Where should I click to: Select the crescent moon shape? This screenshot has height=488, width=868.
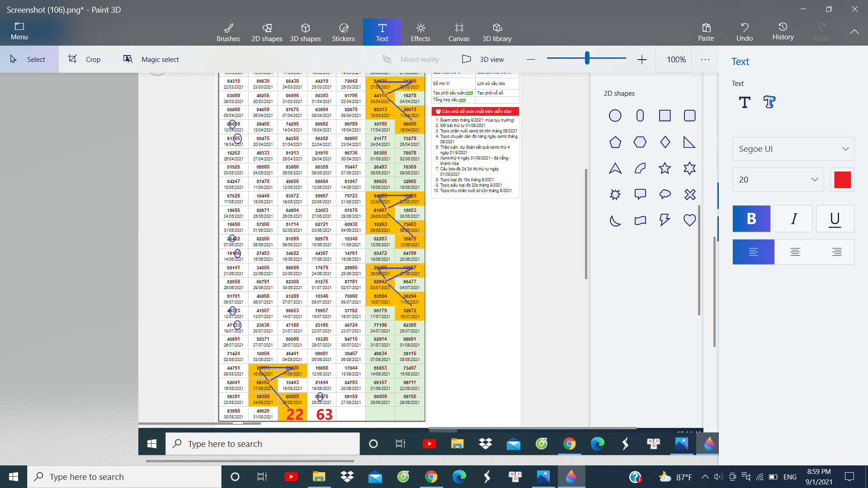615,220
